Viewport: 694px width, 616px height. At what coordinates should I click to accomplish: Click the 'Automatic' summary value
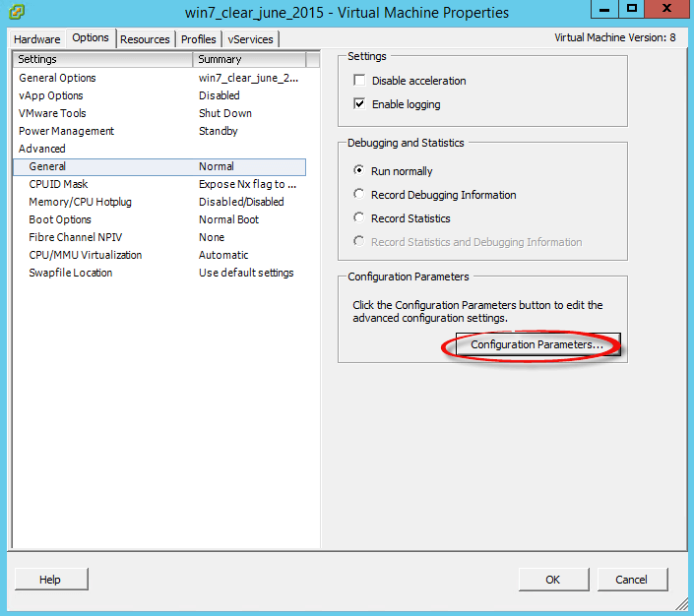pyautogui.click(x=223, y=255)
